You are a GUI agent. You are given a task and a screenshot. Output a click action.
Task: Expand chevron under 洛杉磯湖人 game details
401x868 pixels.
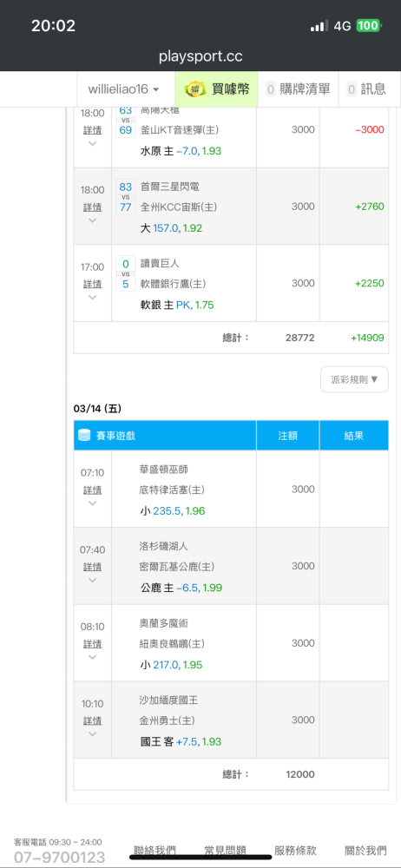(x=93, y=580)
